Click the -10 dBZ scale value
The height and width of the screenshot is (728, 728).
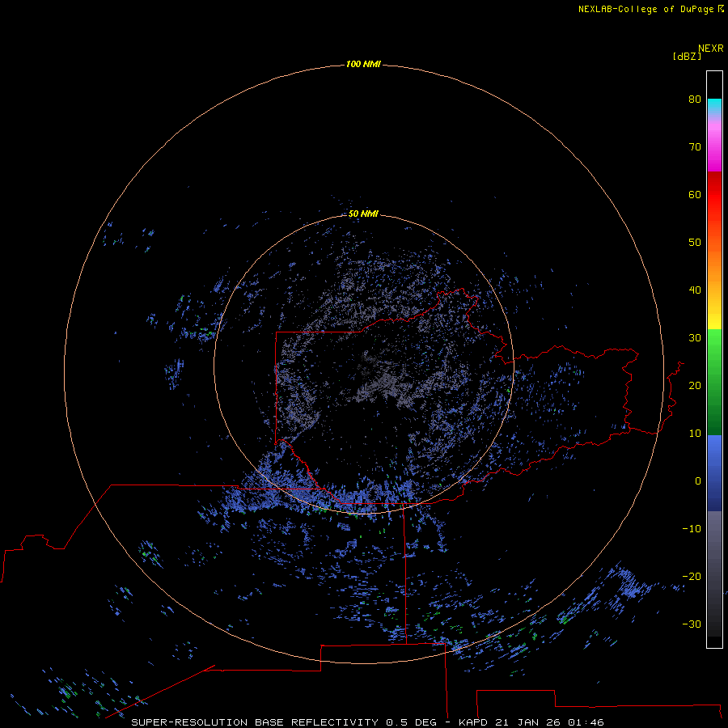point(692,529)
